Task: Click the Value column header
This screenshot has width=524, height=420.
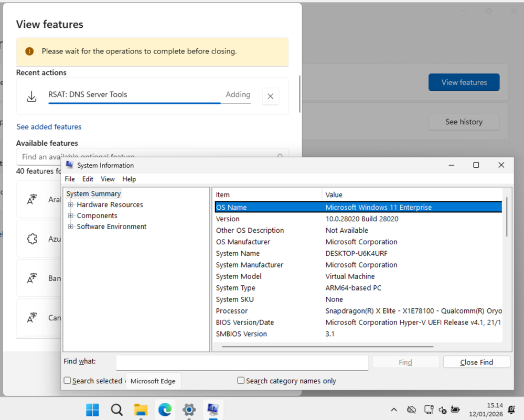Action: point(412,195)
